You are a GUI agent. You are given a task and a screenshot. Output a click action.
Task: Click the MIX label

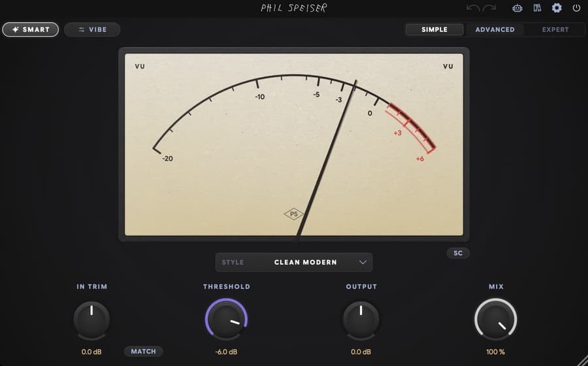pyautogui.click(x=496, y=286)
